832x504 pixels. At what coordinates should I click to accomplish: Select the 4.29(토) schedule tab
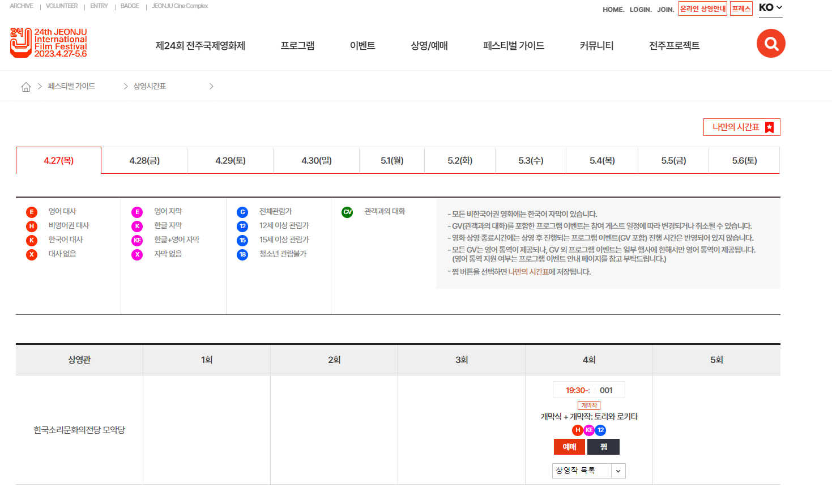(230, 160)
